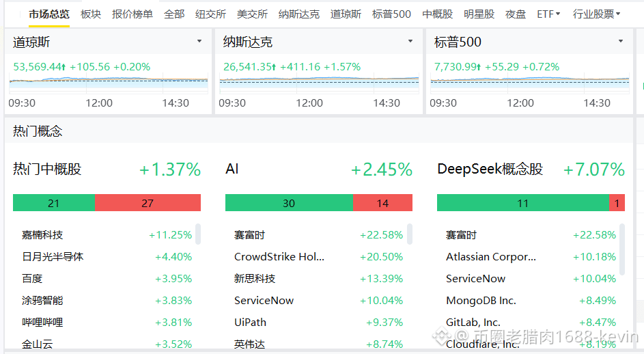The width and height of the screenshot is (644, 354).
Task: Select the GitLab, Inc. row
Action: tap(531, 322)
